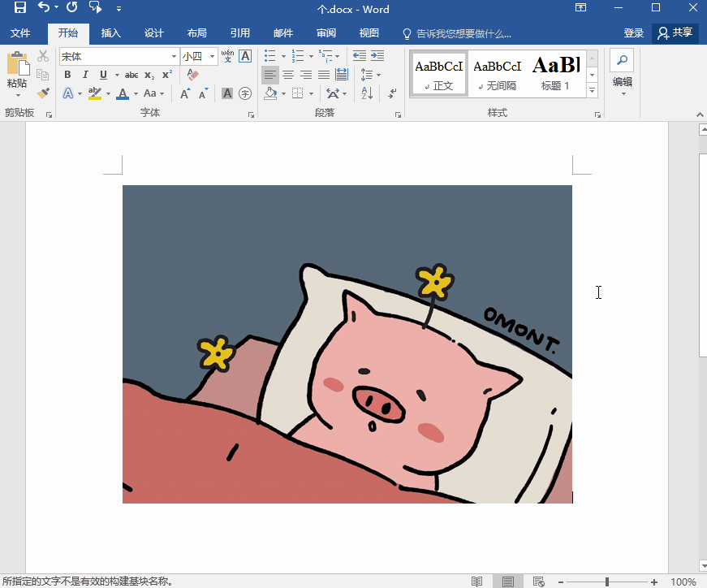Click the 登录 sign-in link
The image size is (707, 588).
634,33
